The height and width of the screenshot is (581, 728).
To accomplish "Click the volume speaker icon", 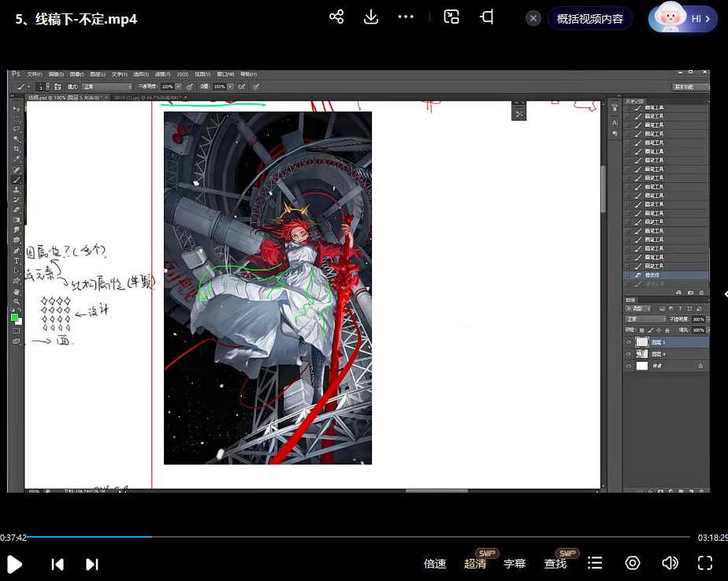I will (670, 563).
